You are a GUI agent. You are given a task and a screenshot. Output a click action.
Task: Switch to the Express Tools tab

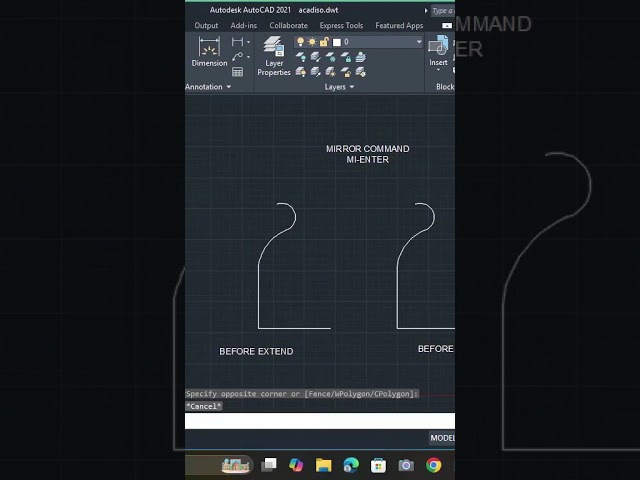[x=341, y=25]
